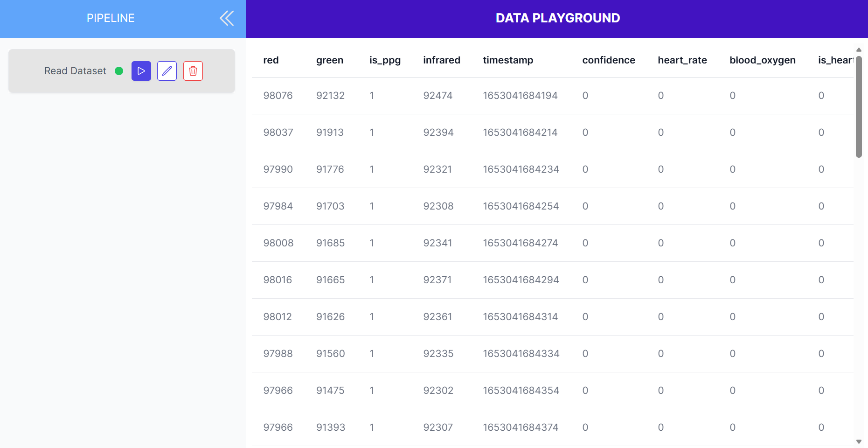868x448 pixels.
Task: Select the heart_rate column header
Action: (682, 60)
